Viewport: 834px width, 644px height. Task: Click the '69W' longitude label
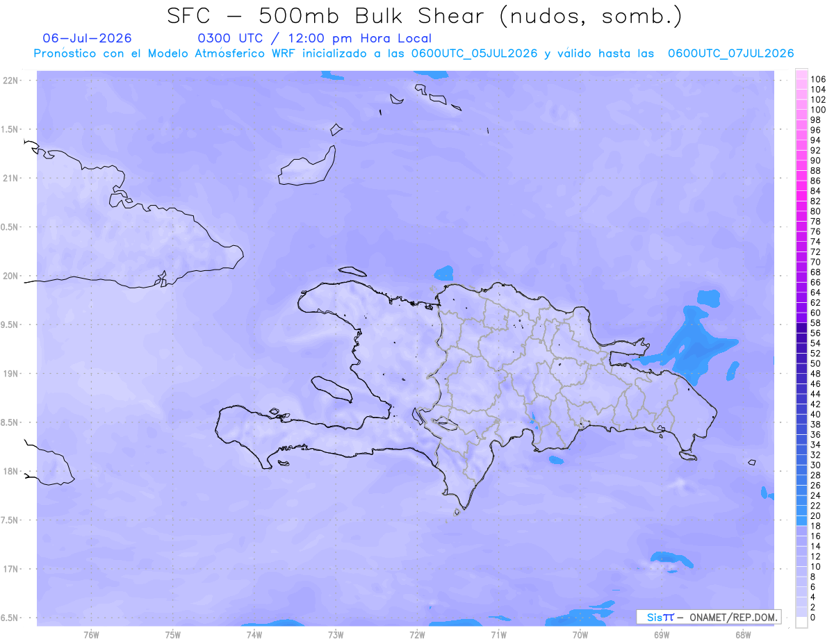point(662,635)
